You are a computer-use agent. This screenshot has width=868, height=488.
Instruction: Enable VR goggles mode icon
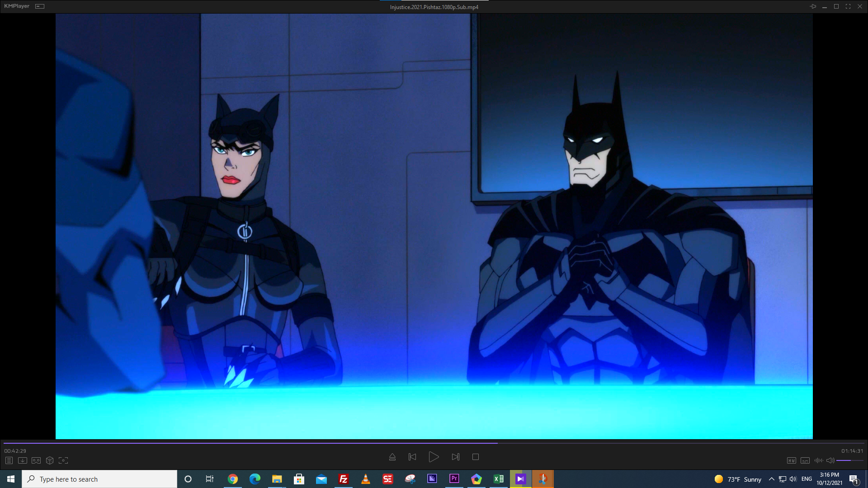click(36, 460)
